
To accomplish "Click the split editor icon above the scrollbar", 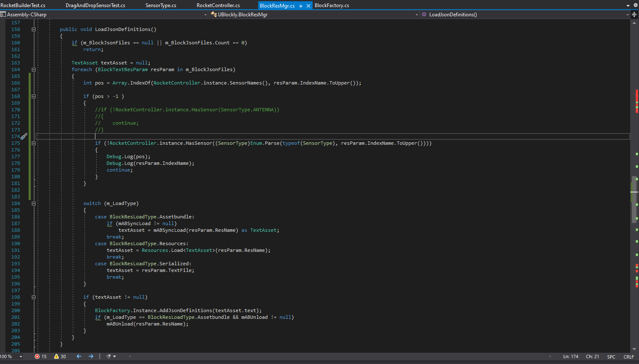I will 634,15.
